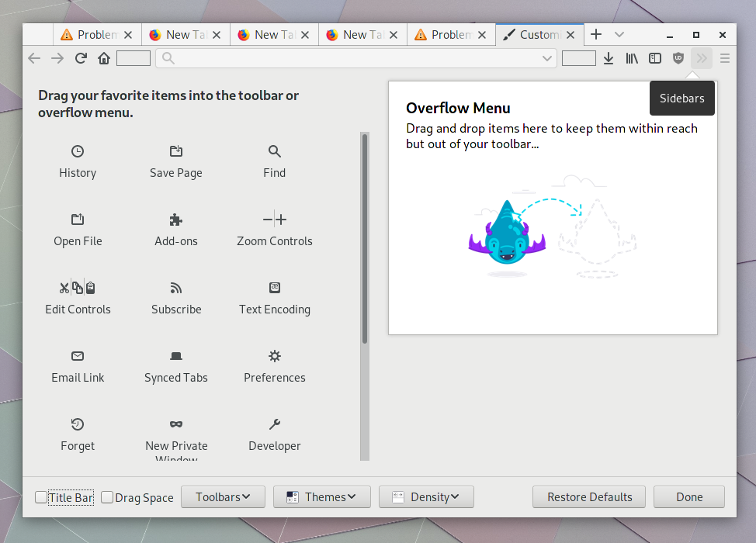Close the first Problem loading tab
Viewport: 756px width, 543px height.
coord(128,35)
